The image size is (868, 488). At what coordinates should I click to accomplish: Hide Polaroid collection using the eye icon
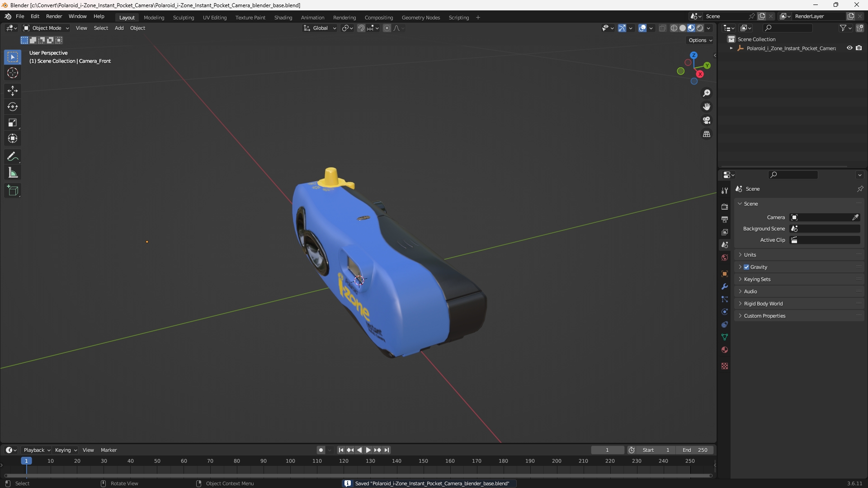coord(849,48)
